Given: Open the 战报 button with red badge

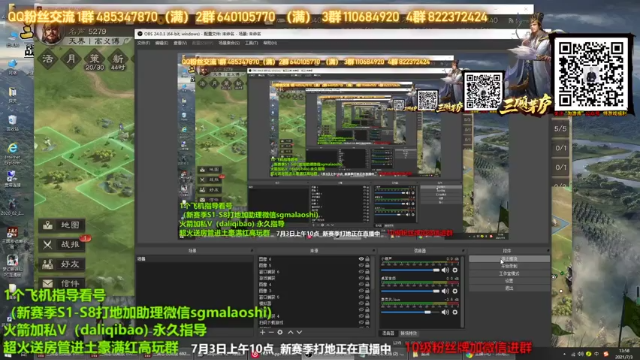Looking at the screenshot, I should click(62, 244).
